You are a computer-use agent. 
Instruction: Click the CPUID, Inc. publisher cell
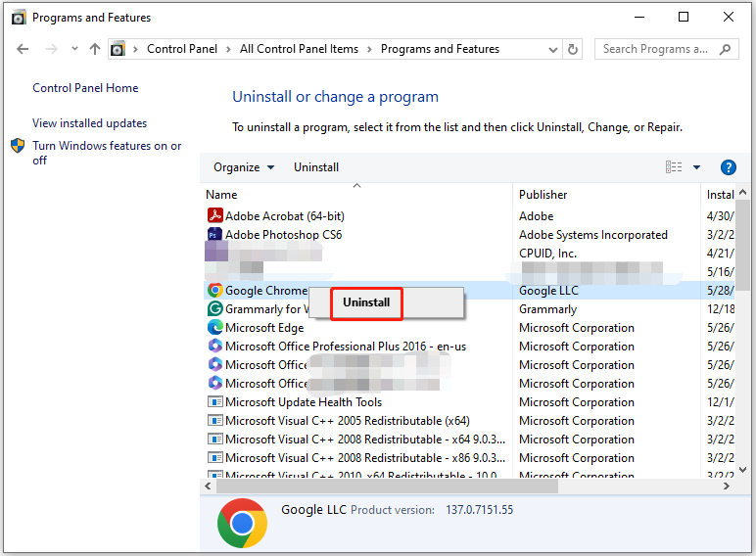pos(547,253)
